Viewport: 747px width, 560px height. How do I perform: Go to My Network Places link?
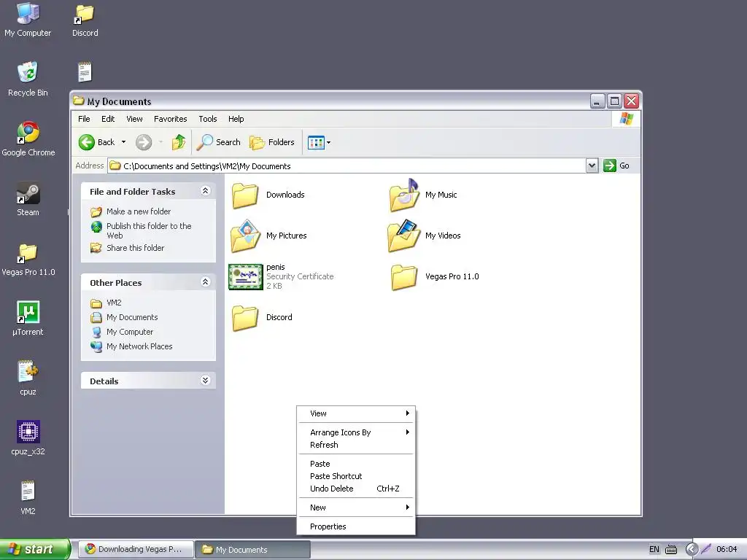(x=139, y=346)
